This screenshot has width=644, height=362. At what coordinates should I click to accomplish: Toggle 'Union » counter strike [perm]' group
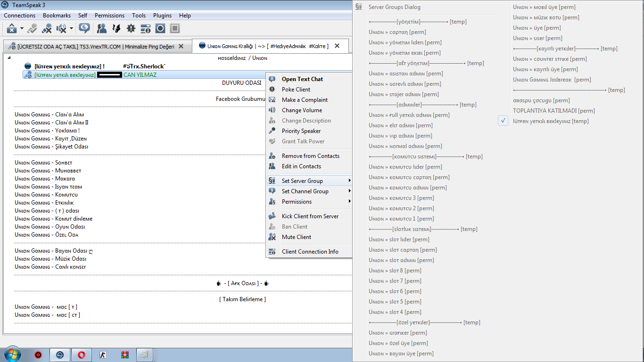pos(543,59)
